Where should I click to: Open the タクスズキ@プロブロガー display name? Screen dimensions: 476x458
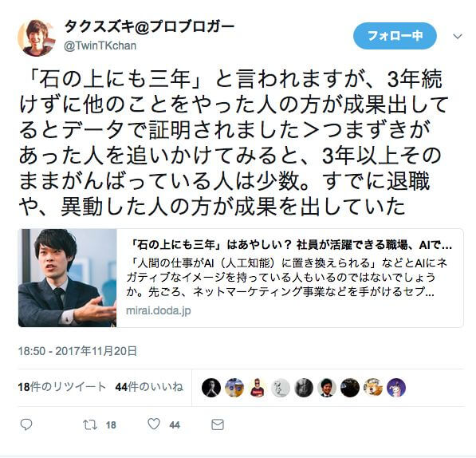pyautogui.click(x=149, y=28)
